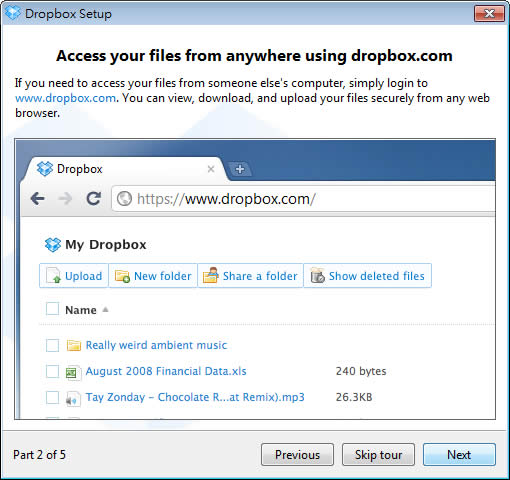510x480 pixels.
Task: Click the audio icon for Tay Zonday
Action: click(x=73, y=398)
